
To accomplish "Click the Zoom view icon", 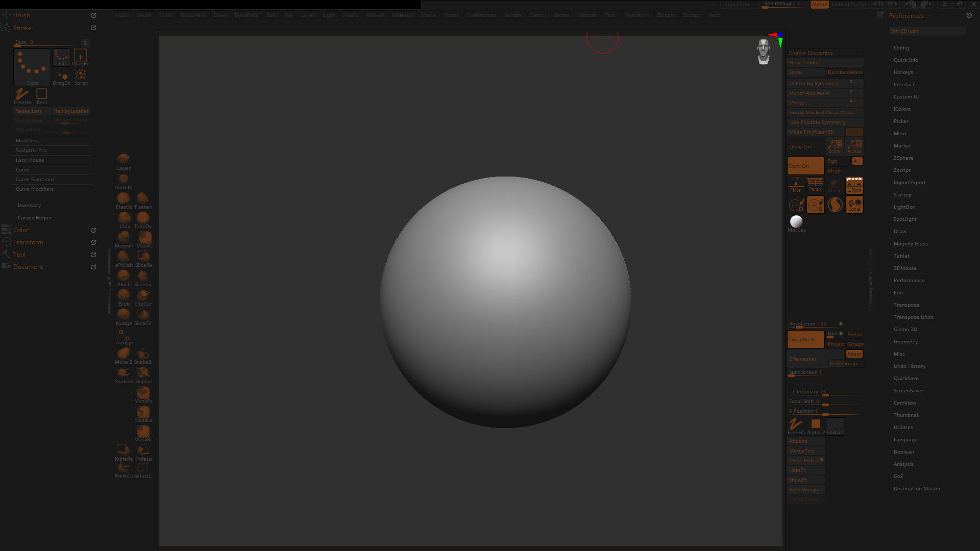I will coord(835,146).
